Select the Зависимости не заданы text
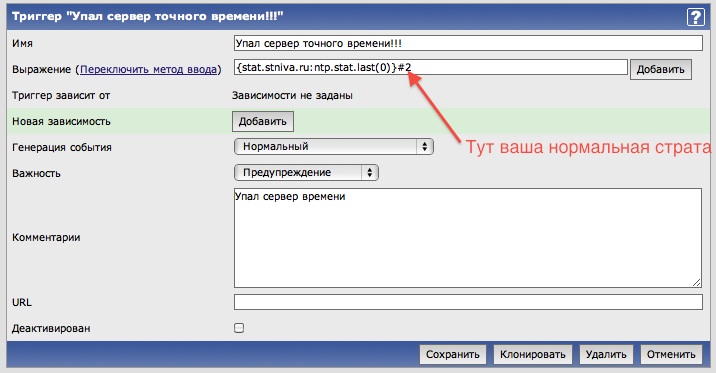 (292, 95)
